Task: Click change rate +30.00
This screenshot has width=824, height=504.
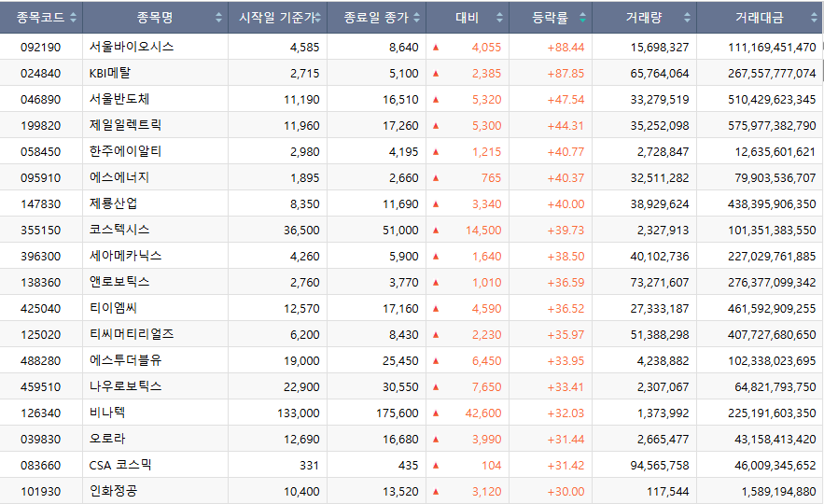Action: (x=566, y=492)
